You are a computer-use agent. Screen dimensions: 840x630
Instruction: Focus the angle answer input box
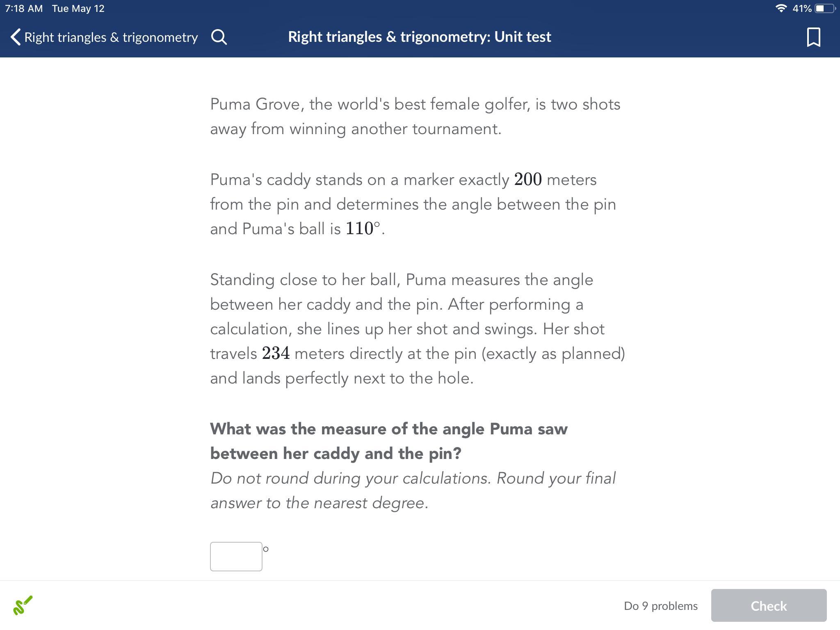[x=236, y=556]
